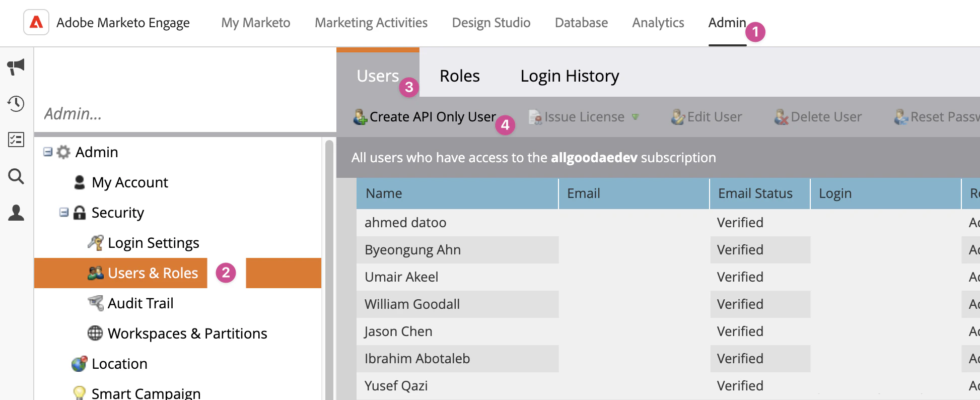The width and height of the screenshot is (980, 400).
Task: Select the Byeongung Ahn user row
Action: 668,250
